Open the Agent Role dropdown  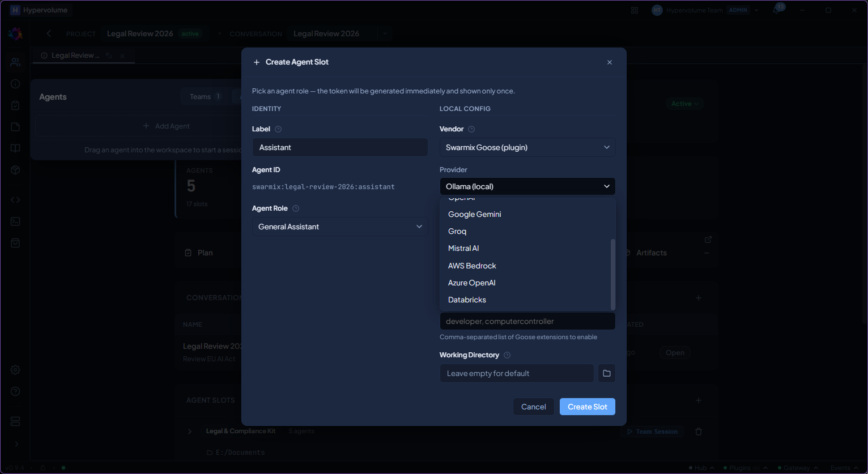340,227
